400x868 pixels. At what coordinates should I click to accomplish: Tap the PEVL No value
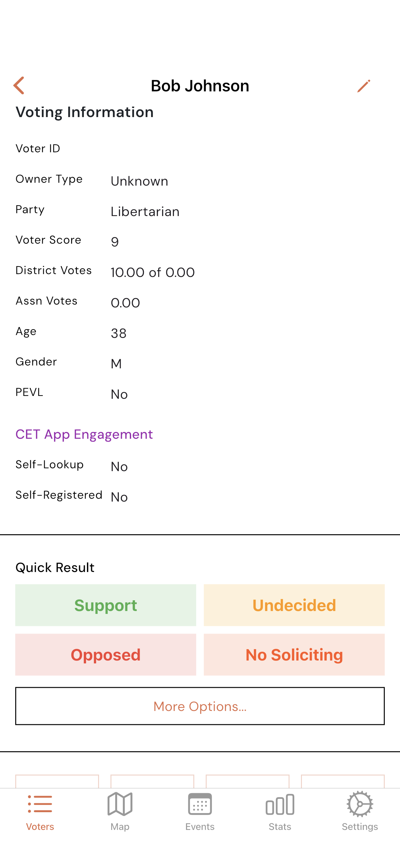[119, 394]
